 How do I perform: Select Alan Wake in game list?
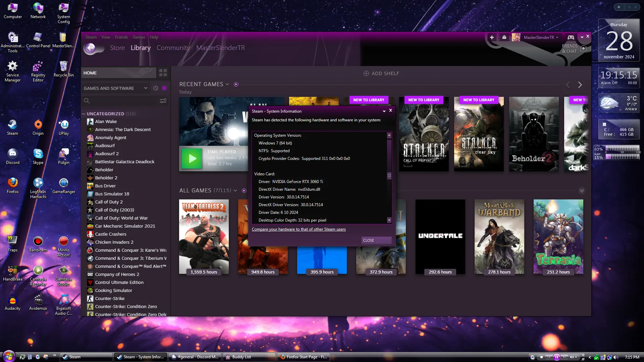pos(126,121)
